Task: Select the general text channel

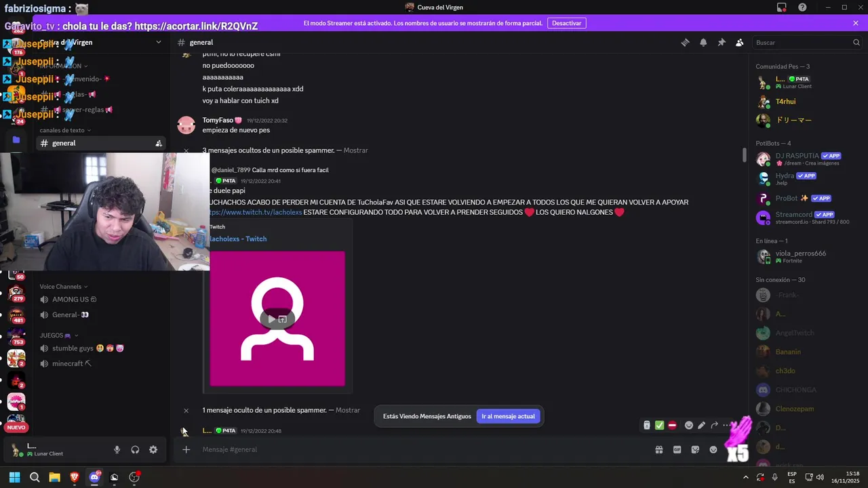Action: [102, 143]
